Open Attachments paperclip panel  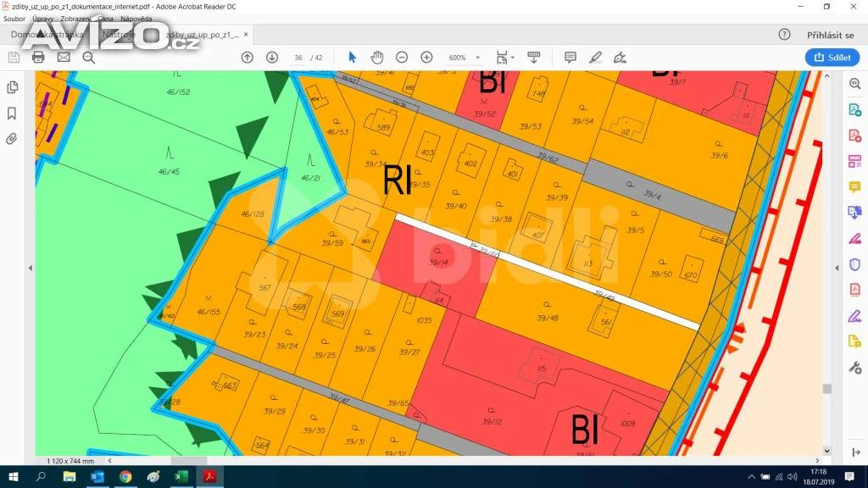pyautogui.click(x=12, y=138)
